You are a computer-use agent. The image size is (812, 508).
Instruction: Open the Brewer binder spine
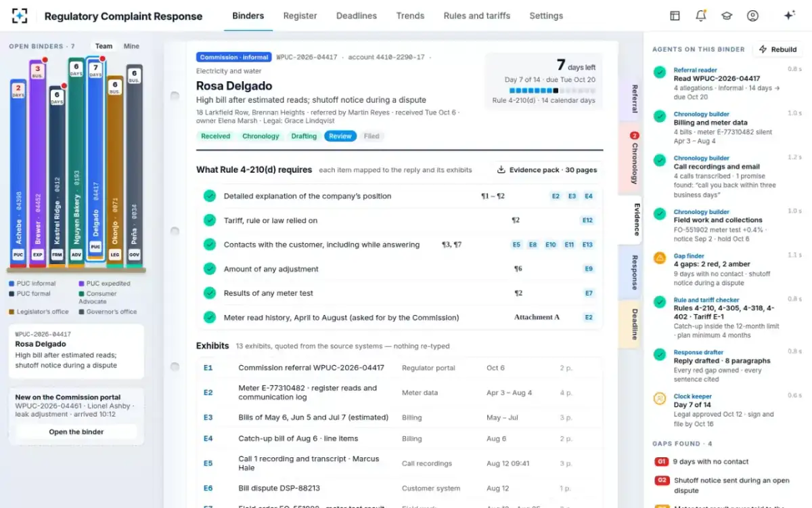tap(38, 163)
